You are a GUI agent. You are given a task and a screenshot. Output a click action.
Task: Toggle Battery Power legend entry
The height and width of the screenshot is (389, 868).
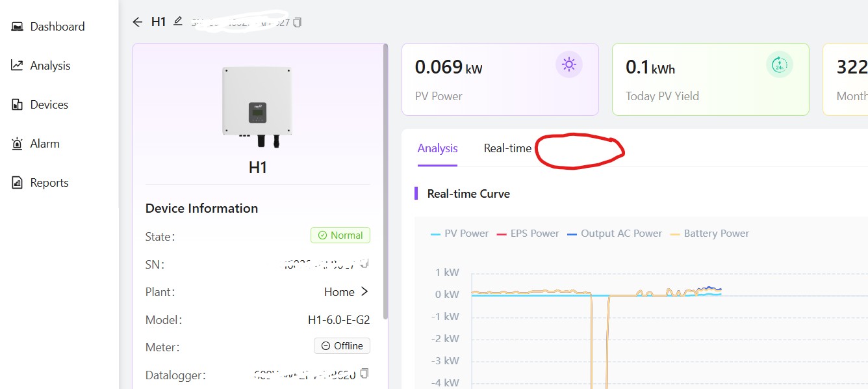[709, 234]
